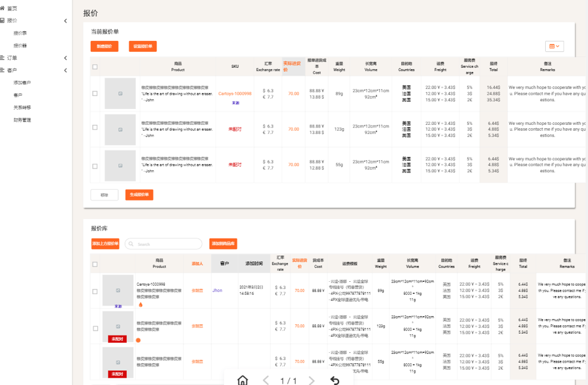588x385 pixels.
Task: Click the flame icon under Cartoys-1000998 product
Action: click(140, 305)
